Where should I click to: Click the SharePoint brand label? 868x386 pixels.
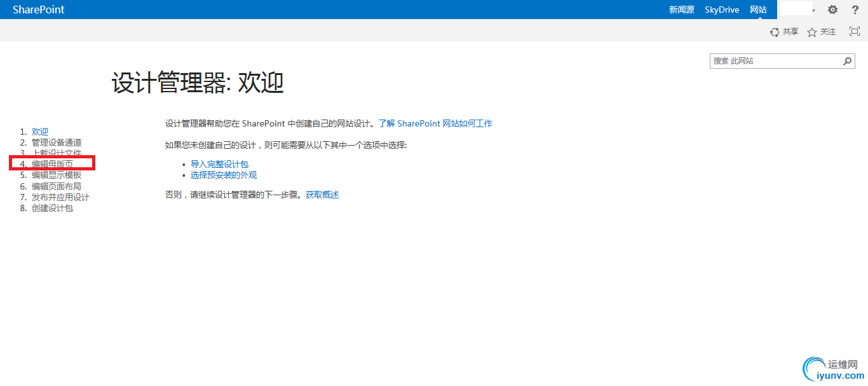coord(39,10)
